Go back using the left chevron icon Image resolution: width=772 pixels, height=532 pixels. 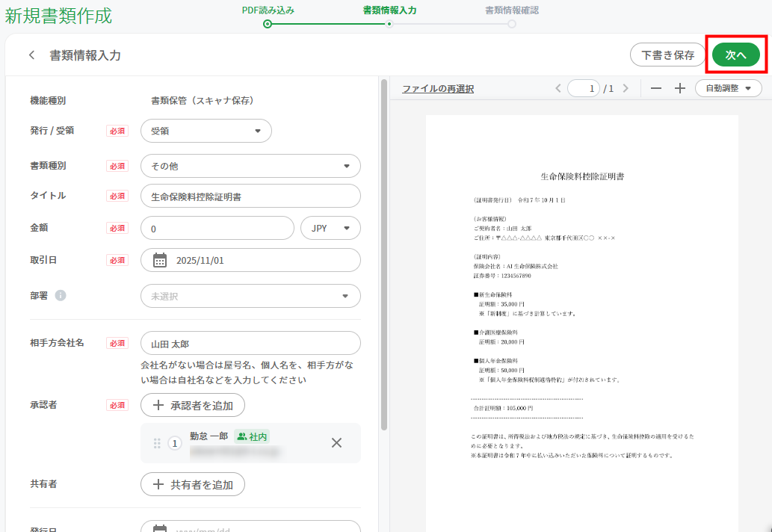tap(32, 55)
